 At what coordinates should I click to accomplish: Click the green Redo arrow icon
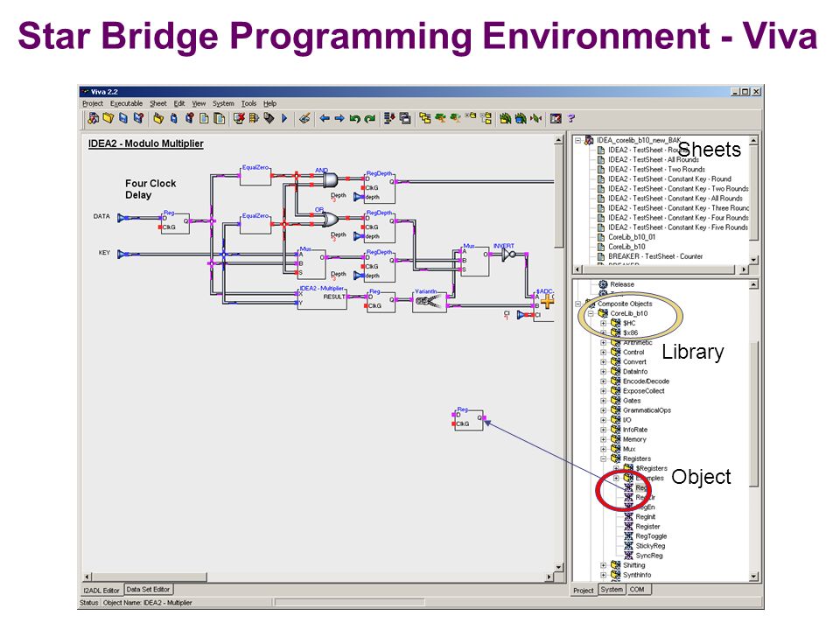point(369,118)
